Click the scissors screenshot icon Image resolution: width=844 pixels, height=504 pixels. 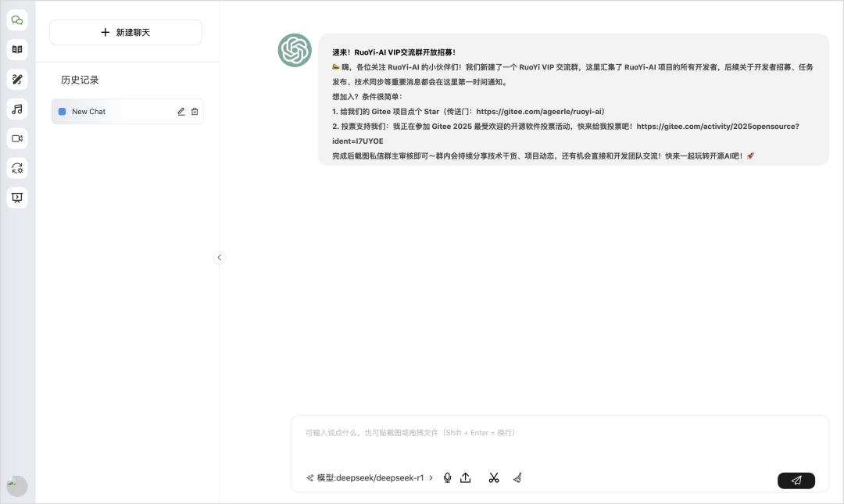coord(494,477)
